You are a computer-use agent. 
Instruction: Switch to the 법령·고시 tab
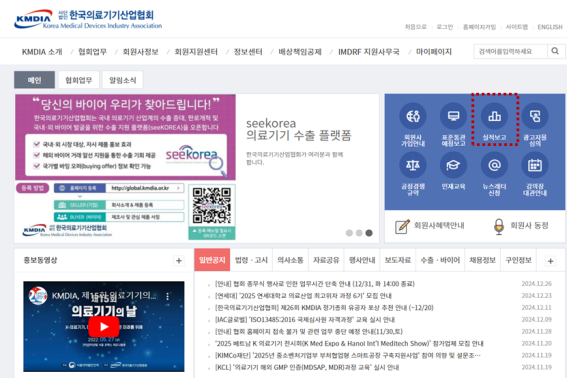[251, 260]
